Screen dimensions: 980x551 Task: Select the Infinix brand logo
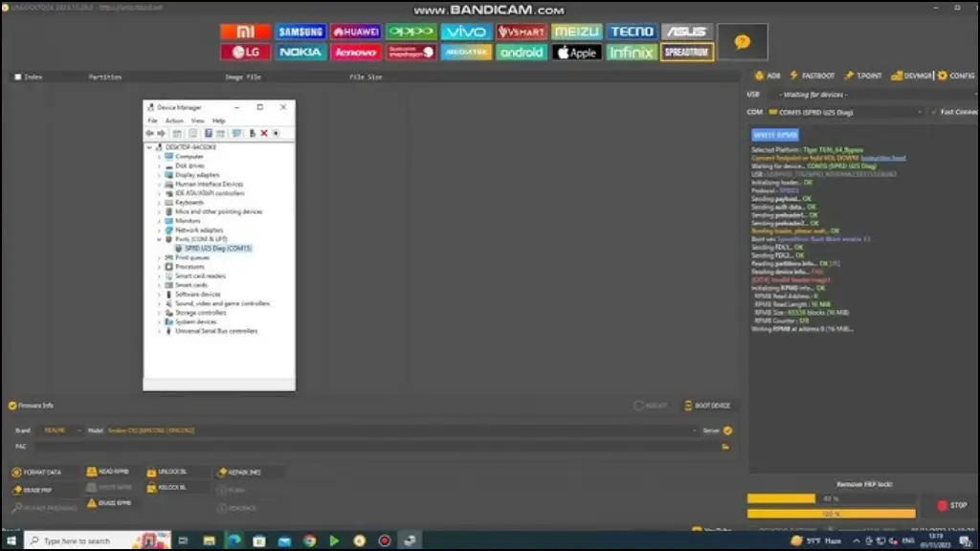[632, 52]
